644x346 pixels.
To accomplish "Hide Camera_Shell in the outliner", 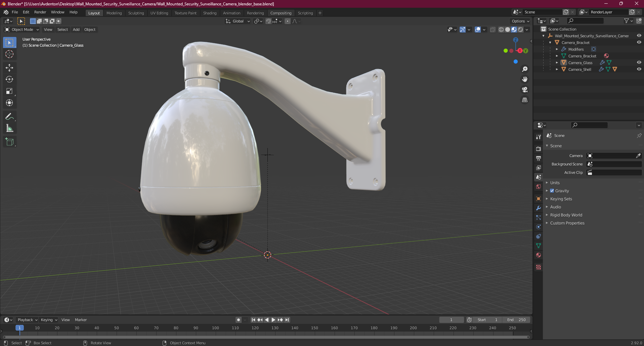I will (x=639, y=69).
